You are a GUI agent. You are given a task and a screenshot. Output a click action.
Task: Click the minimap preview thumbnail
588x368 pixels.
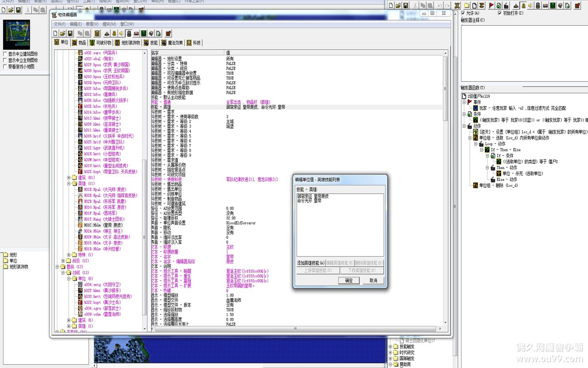click(x=16, y=34)
